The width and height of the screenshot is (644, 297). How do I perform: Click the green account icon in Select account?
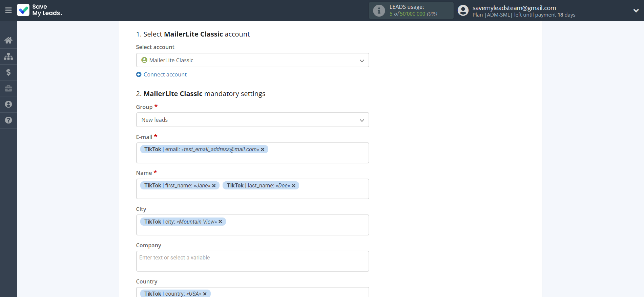144,60
